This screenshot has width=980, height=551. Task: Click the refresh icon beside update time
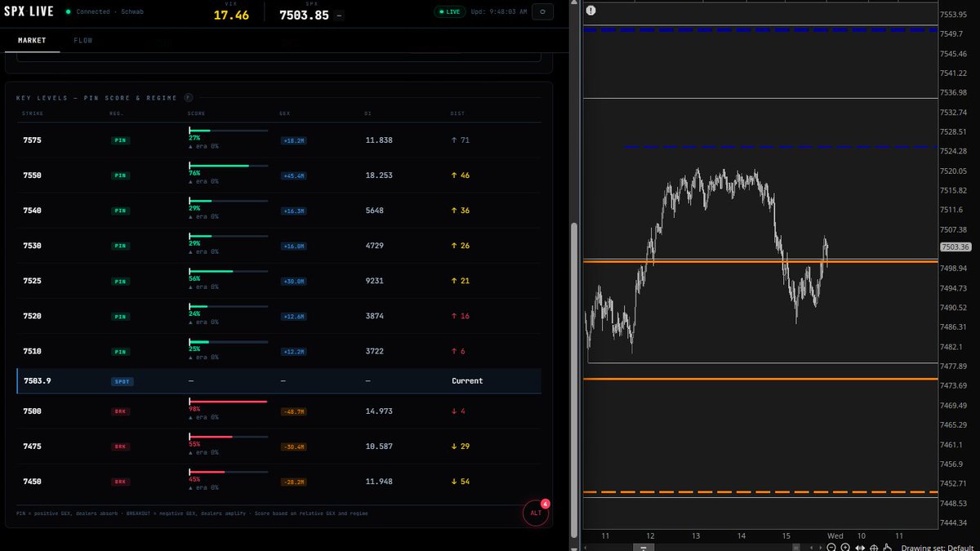(x=542, y=11)
